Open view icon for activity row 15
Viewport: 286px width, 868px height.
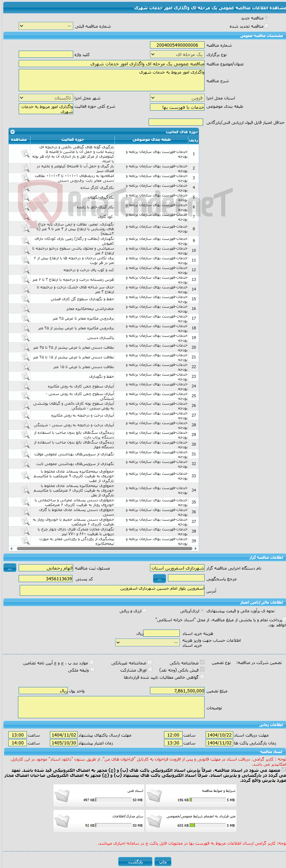[x=25, y=299]
